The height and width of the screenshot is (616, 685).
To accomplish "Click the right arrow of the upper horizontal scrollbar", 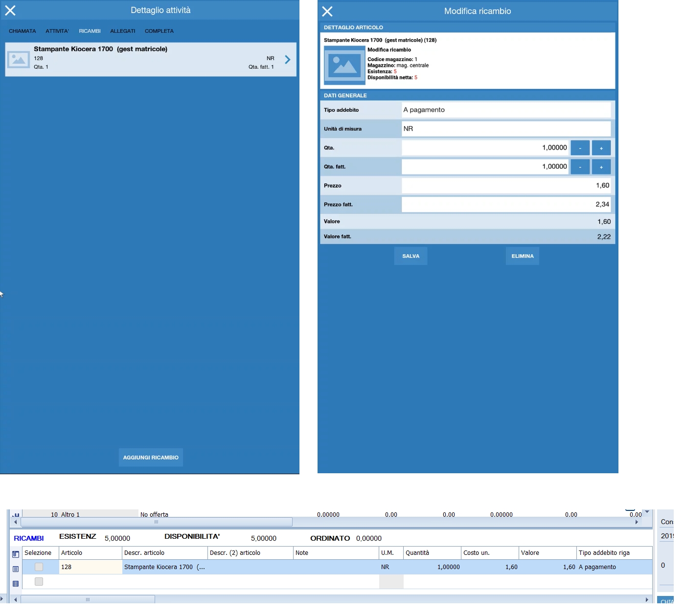I will (637, 522).
